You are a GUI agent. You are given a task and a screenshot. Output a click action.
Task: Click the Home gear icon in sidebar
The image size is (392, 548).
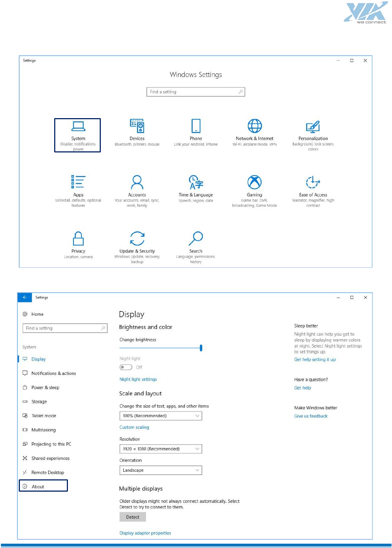pos(25,314)
